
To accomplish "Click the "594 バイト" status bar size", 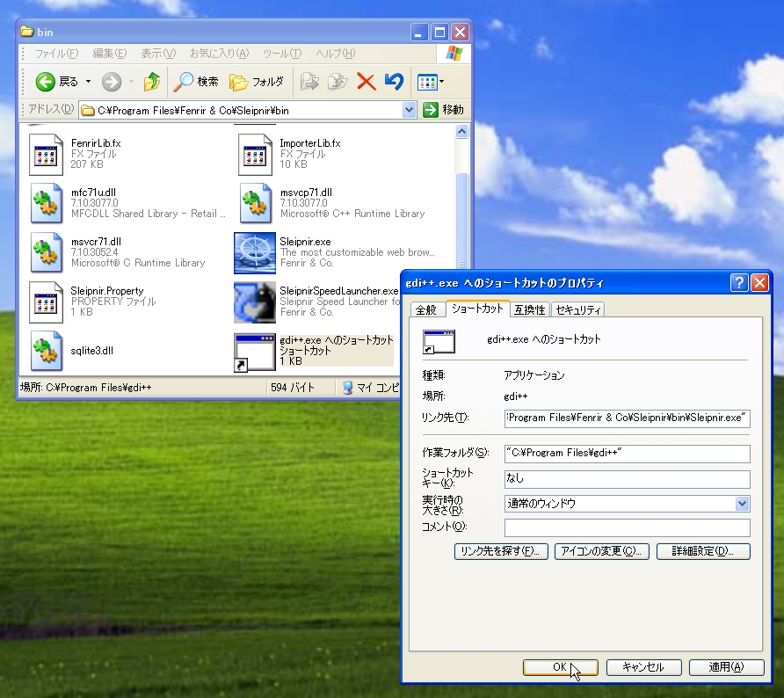I will click(293, 388).
